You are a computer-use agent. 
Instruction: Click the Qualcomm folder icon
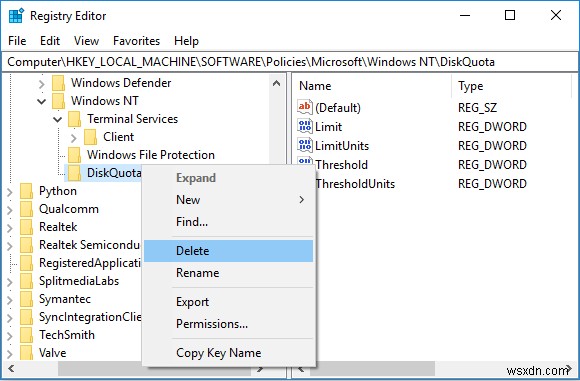click(x=26, y=209)
